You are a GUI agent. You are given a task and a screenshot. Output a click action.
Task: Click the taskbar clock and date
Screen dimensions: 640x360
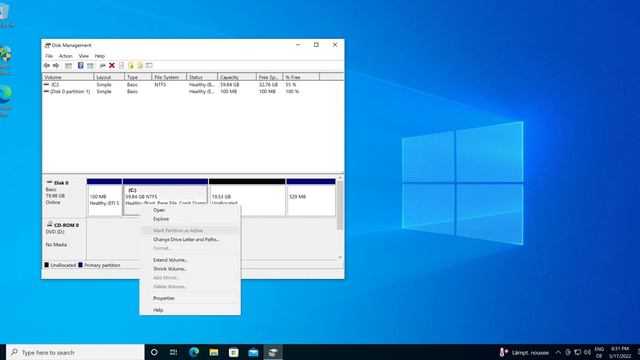[620, 352]
